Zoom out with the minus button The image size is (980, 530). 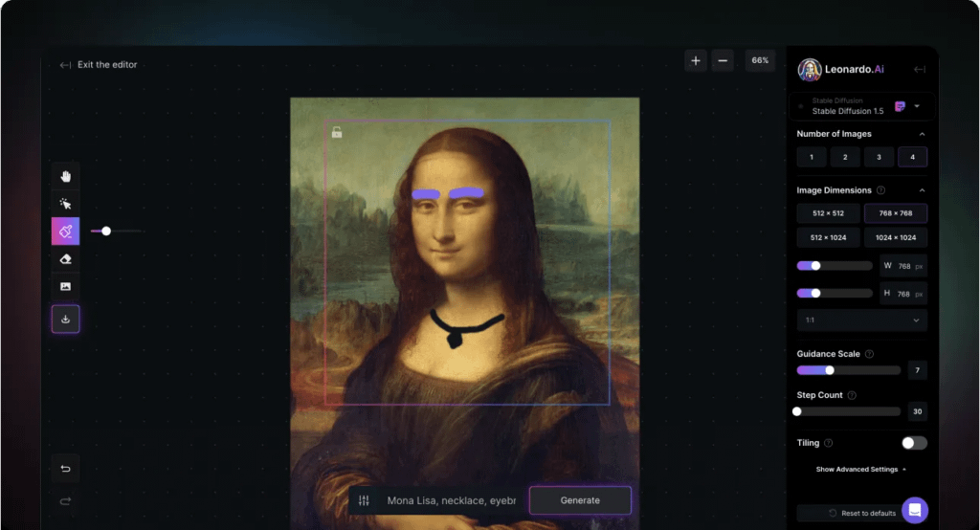[x=723, y=60]
